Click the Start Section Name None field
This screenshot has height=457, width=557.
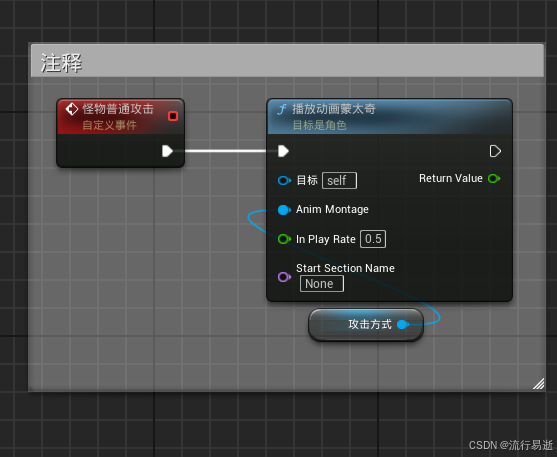(x=322, y=284)
